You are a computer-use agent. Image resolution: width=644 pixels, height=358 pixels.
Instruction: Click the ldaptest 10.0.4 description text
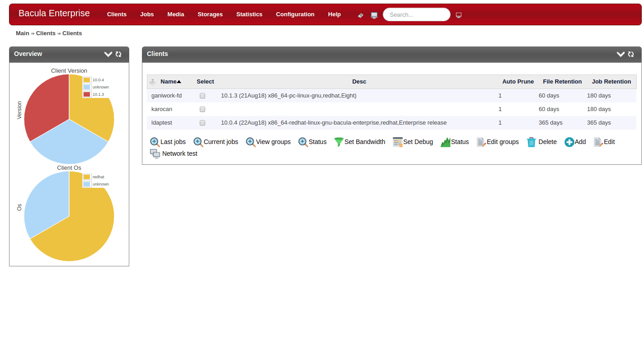point(334,123)
